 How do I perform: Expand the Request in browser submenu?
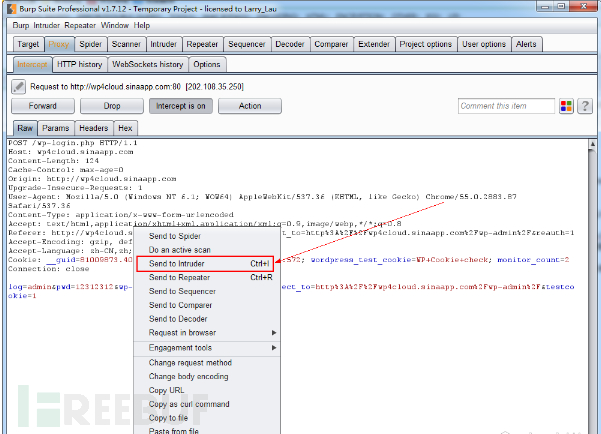[207, 333]
